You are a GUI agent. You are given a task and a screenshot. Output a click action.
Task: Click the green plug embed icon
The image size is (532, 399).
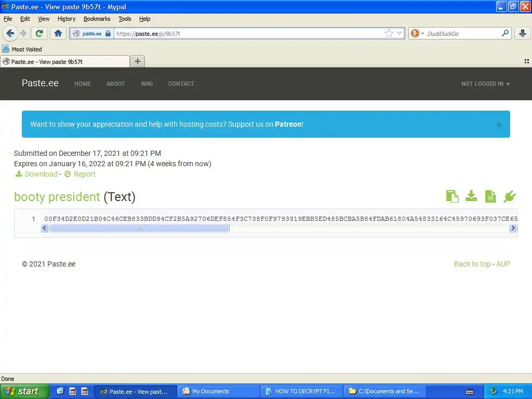click(x=509, y=196)
